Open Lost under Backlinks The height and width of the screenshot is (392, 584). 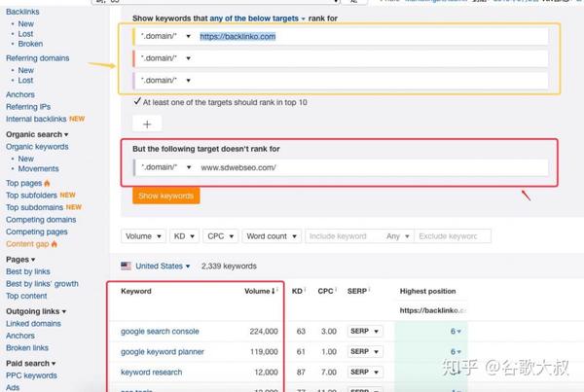point(25,34)
